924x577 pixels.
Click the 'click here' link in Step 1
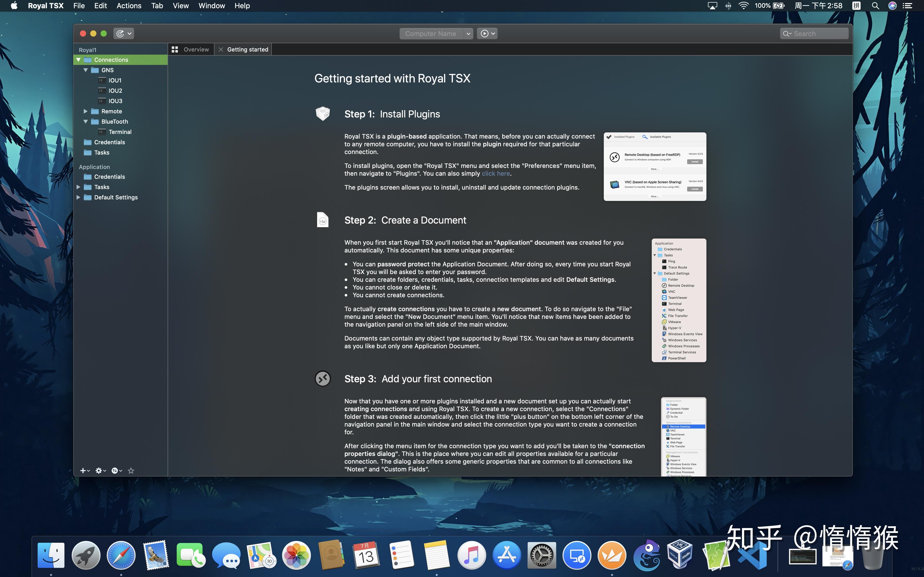tap(495, 173)
